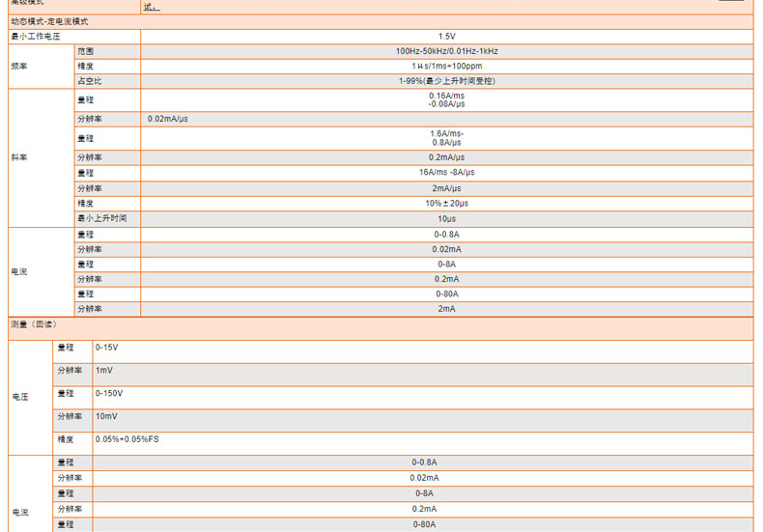
Task: Click the 10mV resolution value
Action: point(105,416)
